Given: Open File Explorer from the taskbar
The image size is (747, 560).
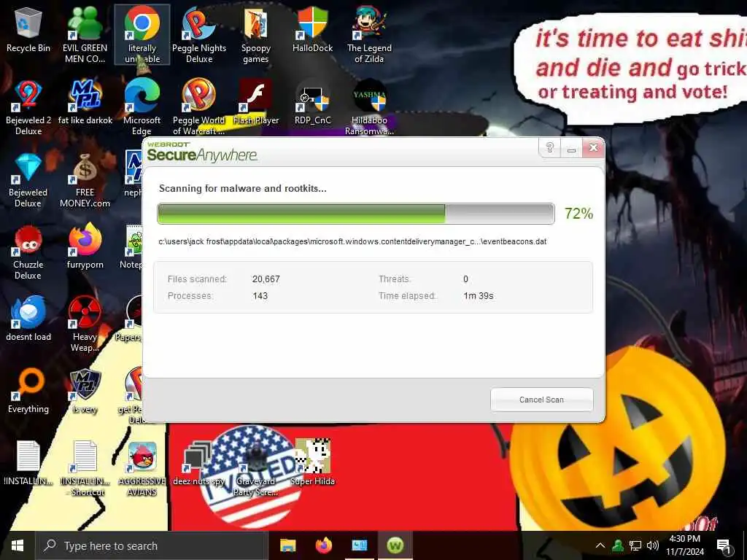Looking at the screenshot, I should pyautogui.click(x=287, y=545).
